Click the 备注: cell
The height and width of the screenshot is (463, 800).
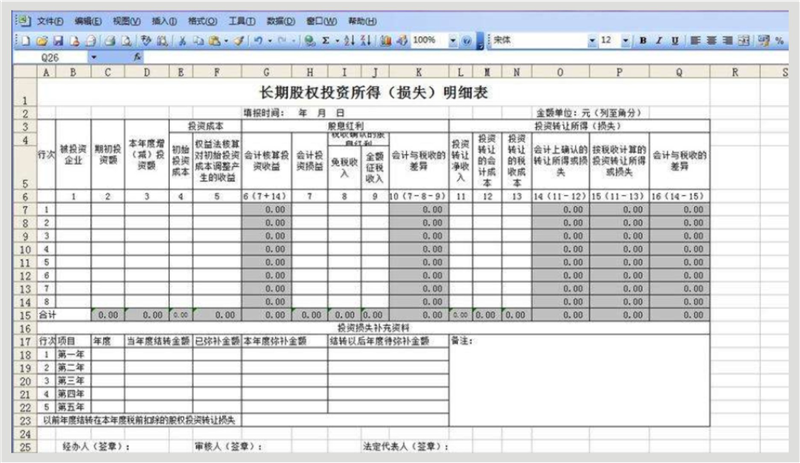[579, 380]
